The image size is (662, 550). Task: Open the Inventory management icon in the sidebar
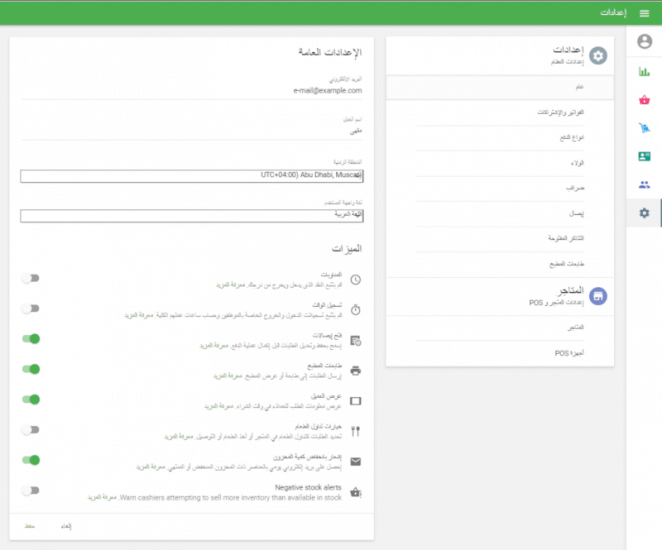click(644, 127)
